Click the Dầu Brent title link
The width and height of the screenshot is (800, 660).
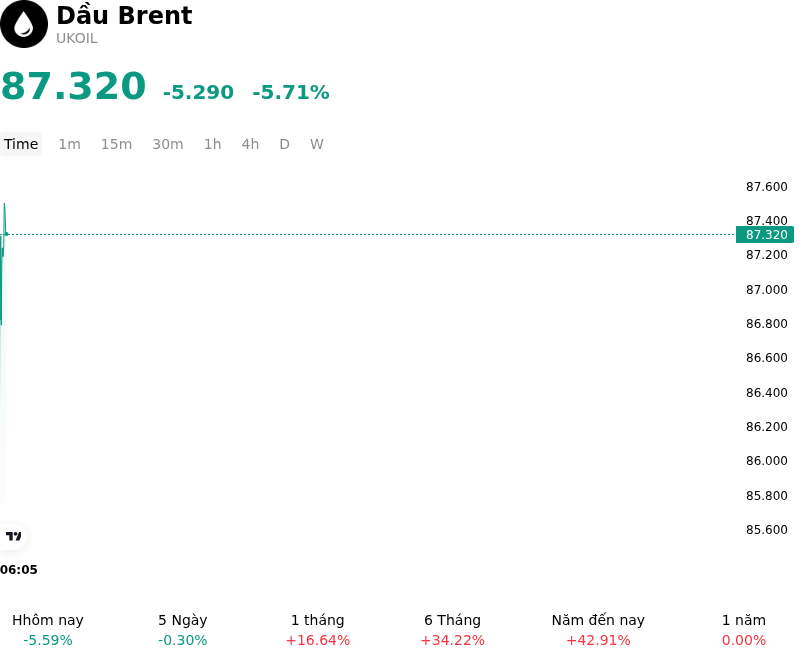tap(124, 15)
